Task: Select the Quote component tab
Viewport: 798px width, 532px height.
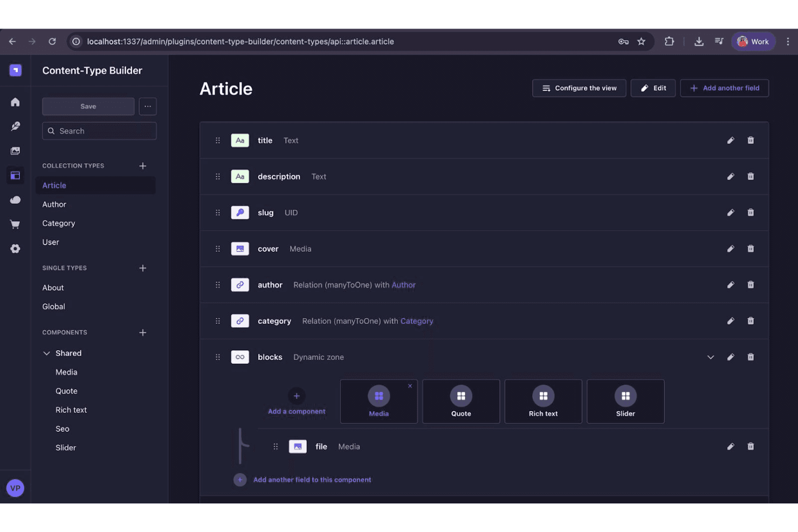Action: tap(461, 402)
